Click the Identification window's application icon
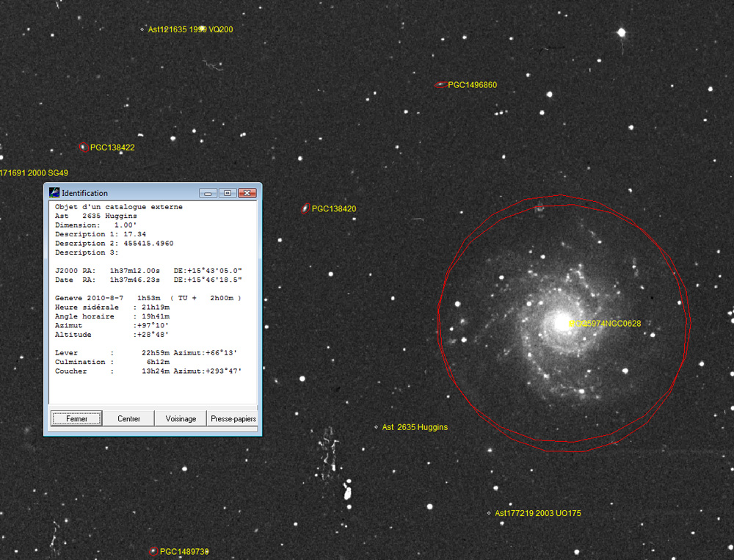The image size is (734, 560). [54, 192]
